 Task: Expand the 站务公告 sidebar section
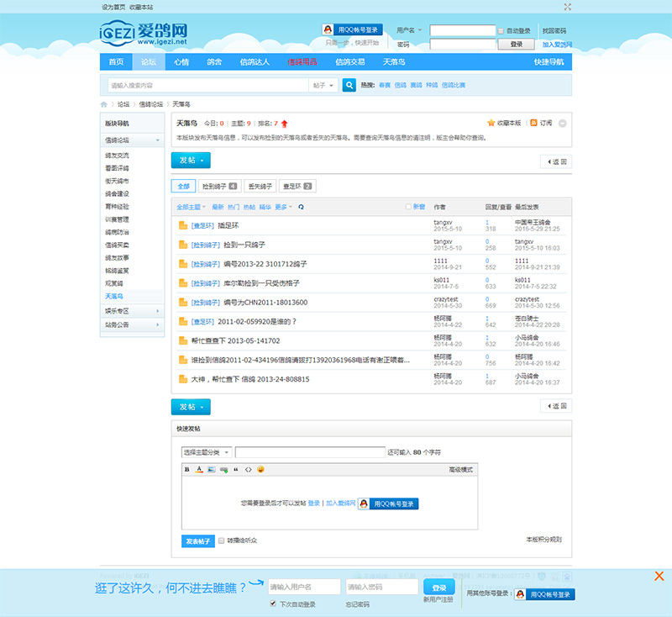[x=132, y=324]
